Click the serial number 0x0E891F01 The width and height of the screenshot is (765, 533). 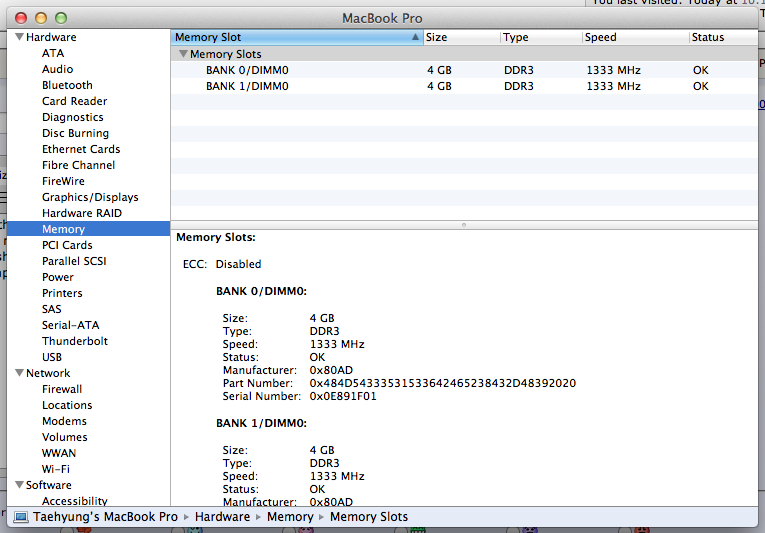click(343, 396)
